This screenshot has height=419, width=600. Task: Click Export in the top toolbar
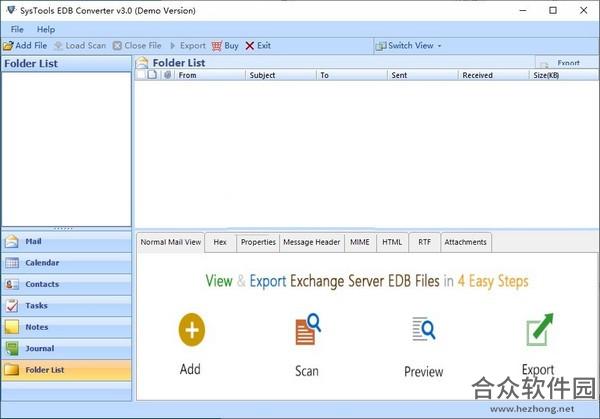pos(188,46)
